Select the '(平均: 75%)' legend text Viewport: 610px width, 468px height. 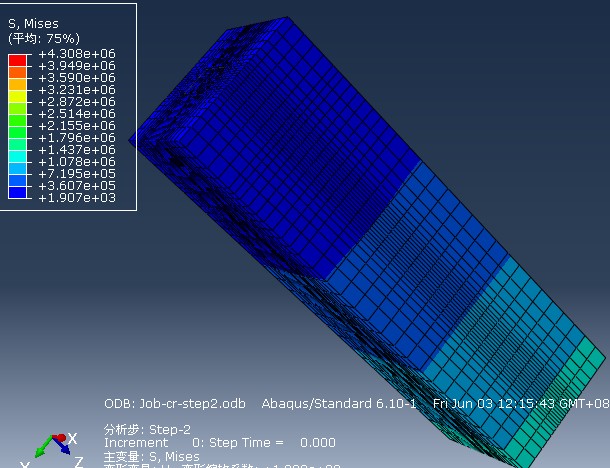click(44, 39)
